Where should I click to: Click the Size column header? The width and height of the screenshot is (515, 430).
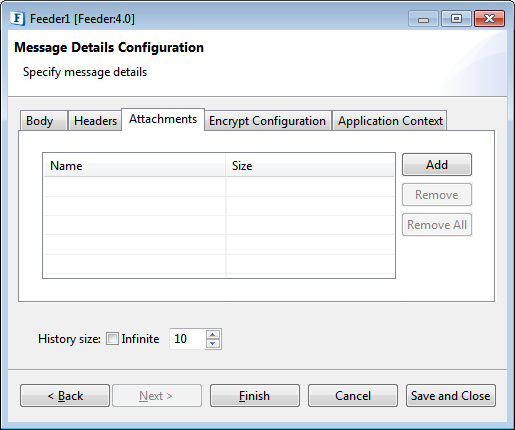[310, 166]
